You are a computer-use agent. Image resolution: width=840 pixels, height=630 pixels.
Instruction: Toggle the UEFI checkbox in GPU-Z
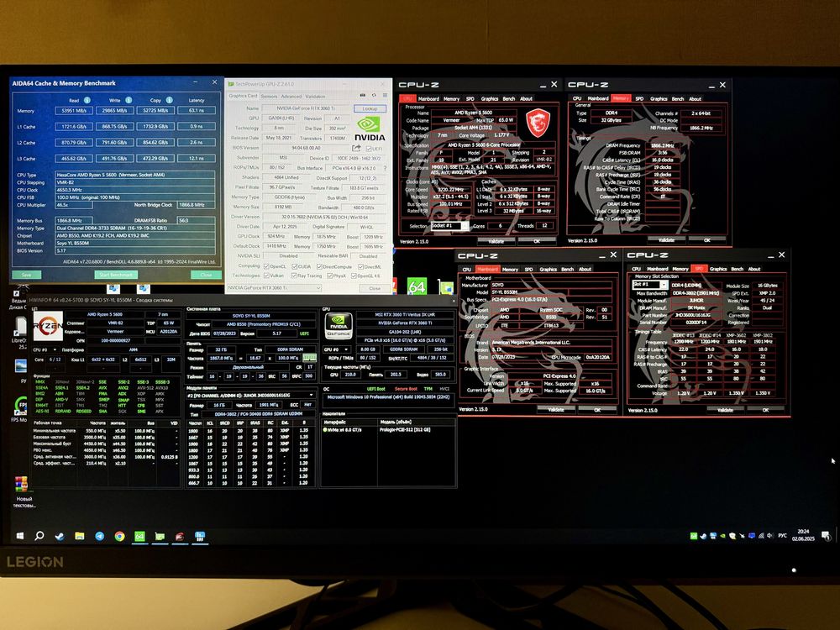369,149
